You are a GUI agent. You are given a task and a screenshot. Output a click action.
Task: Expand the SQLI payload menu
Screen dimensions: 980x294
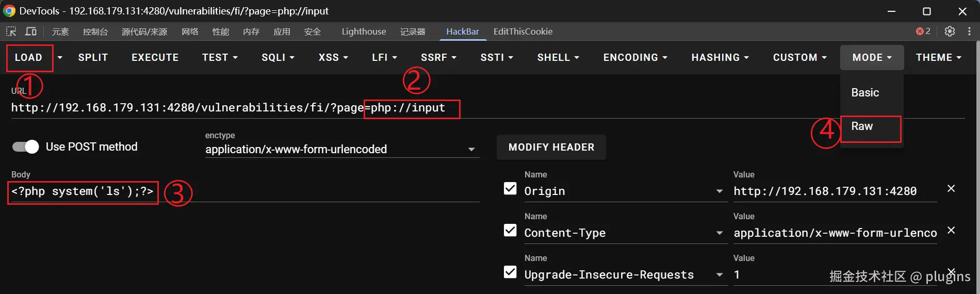pos(277,58)
